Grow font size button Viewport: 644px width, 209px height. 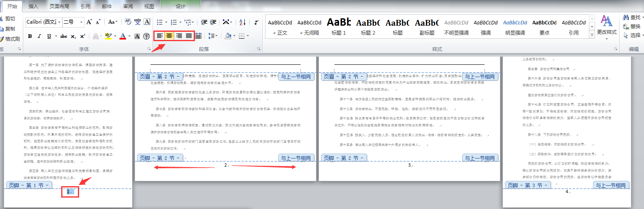point(89,22)
